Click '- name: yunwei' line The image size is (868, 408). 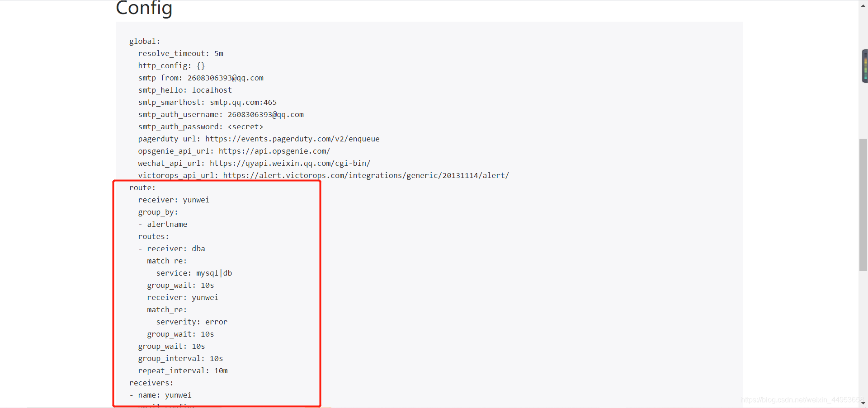pos(160,395)
